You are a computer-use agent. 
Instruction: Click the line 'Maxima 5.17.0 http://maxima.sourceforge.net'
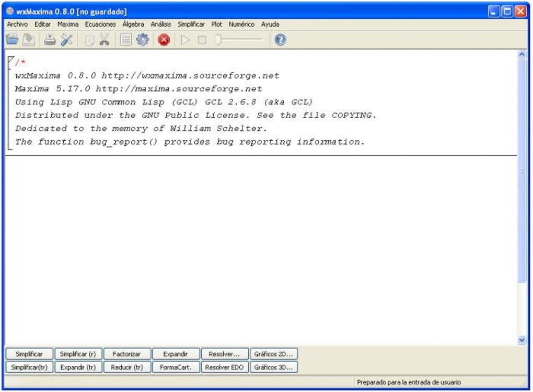138,89
